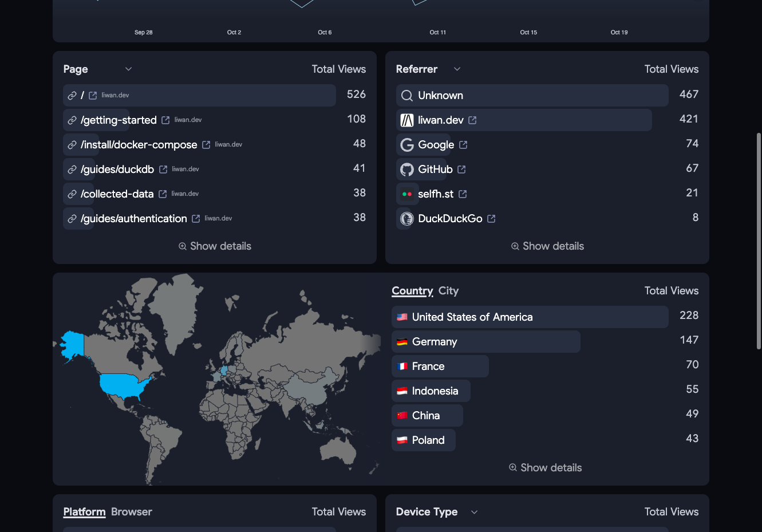Open external link icon next to DuckDuckGo referrer
This screenshot has width=762, height=532.
click(x=491, y=219)
